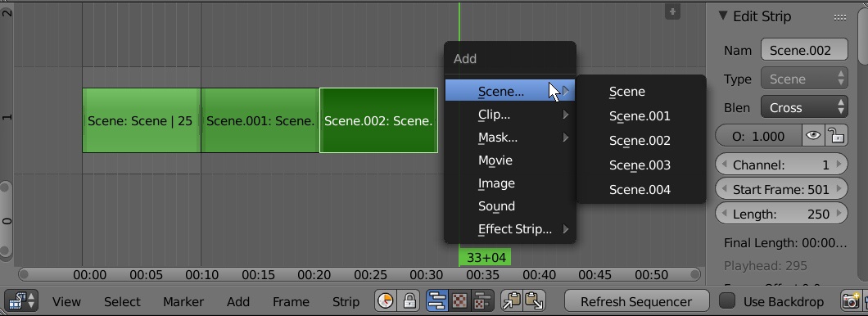Toggle strip visibility eye icon
The height and width of the screenshot is (316, 868).
(x=812, y=136)
